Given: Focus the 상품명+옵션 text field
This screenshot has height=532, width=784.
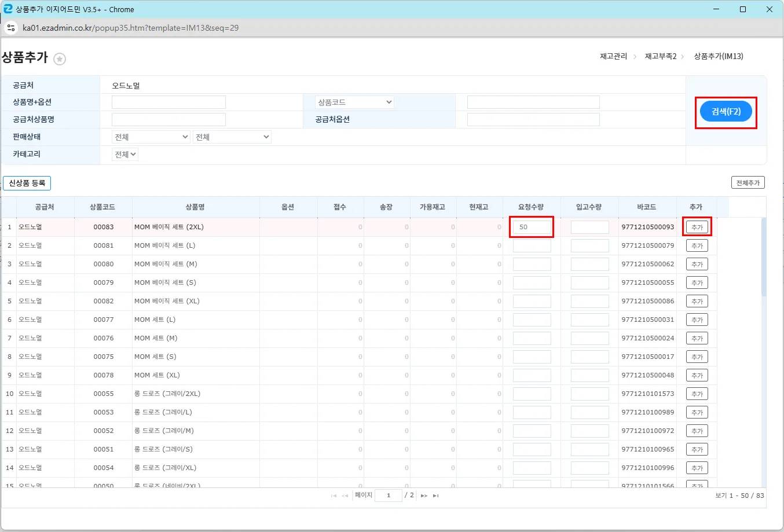Looking at the screenshot, I should click(168, 102).
